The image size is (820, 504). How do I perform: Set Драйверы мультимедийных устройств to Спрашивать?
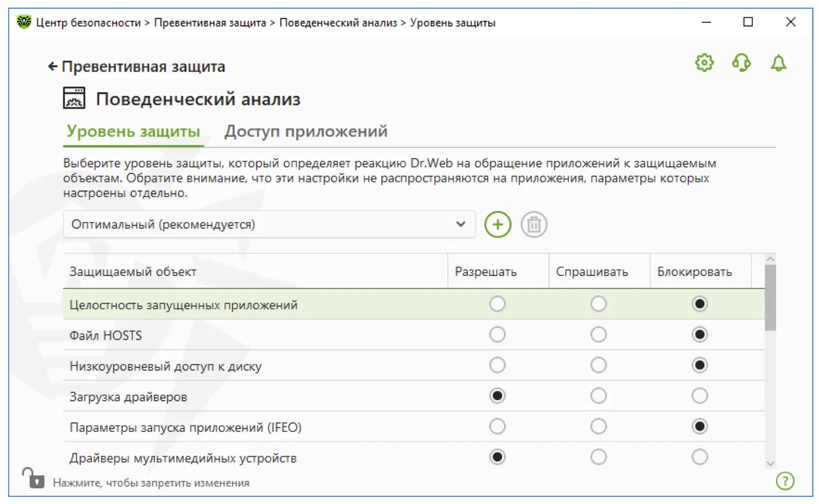point(599,457)
